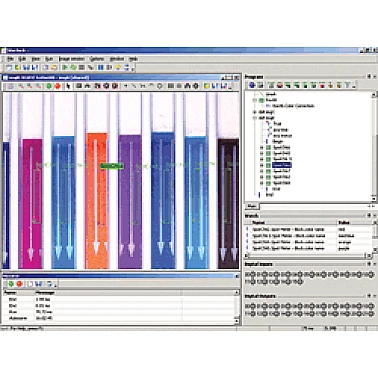Click the save disk icon in log window toolbar
378x378 pixels.
click(x=39, y=284)
